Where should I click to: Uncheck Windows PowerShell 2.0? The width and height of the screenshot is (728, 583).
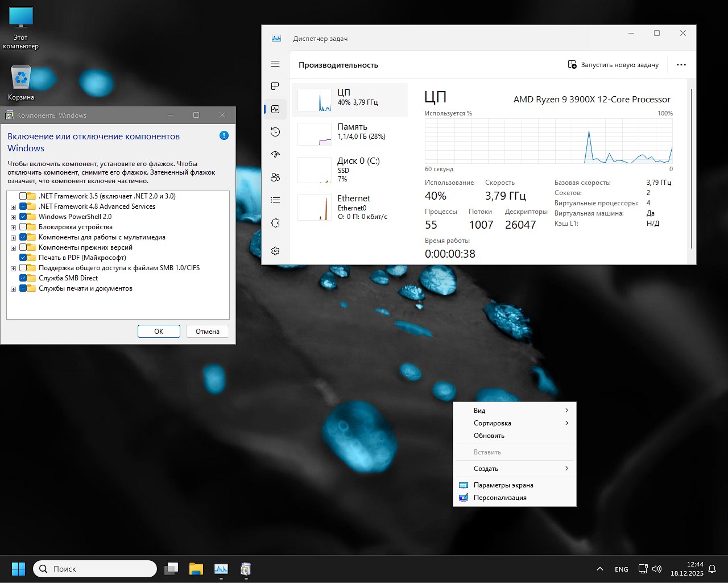click(x=23, y=216)
